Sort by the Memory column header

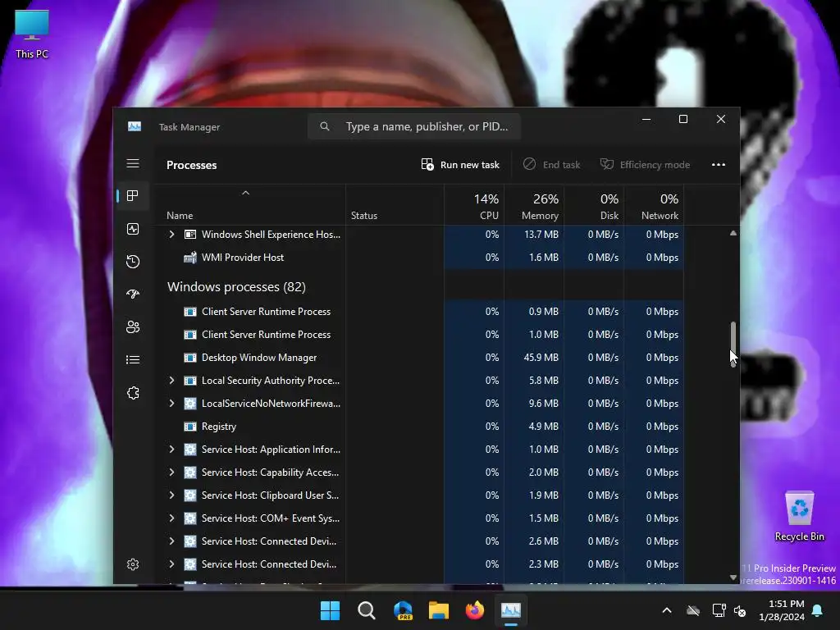(534, 205)
